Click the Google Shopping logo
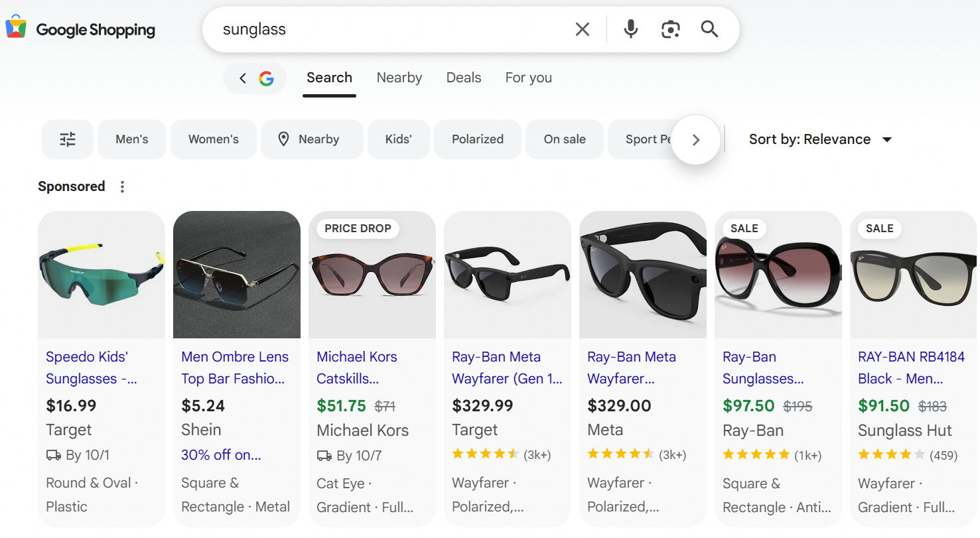 pyautogui.click(x=80, y=29)
